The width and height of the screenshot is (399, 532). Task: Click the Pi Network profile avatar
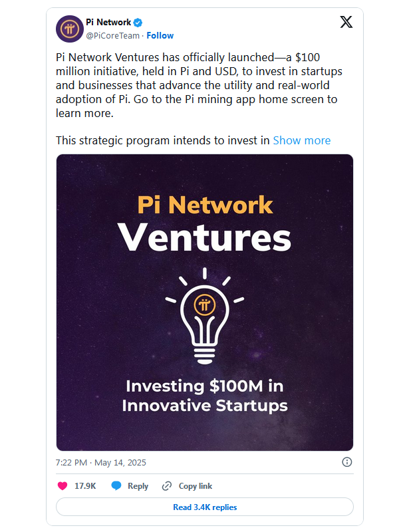pyautogui.click(x=70, y=29)
